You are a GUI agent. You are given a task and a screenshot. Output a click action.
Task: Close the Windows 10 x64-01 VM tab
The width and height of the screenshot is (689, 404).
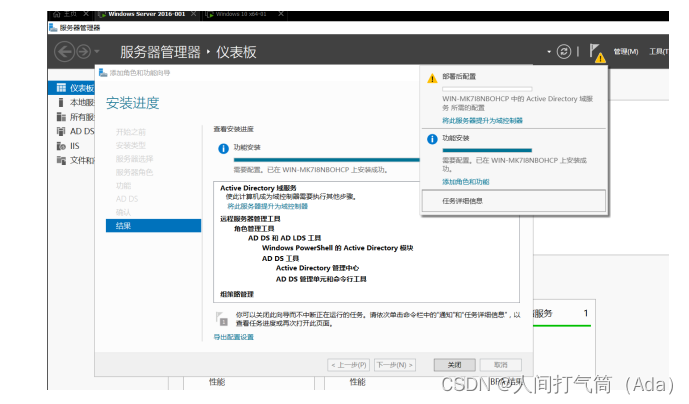281,14
